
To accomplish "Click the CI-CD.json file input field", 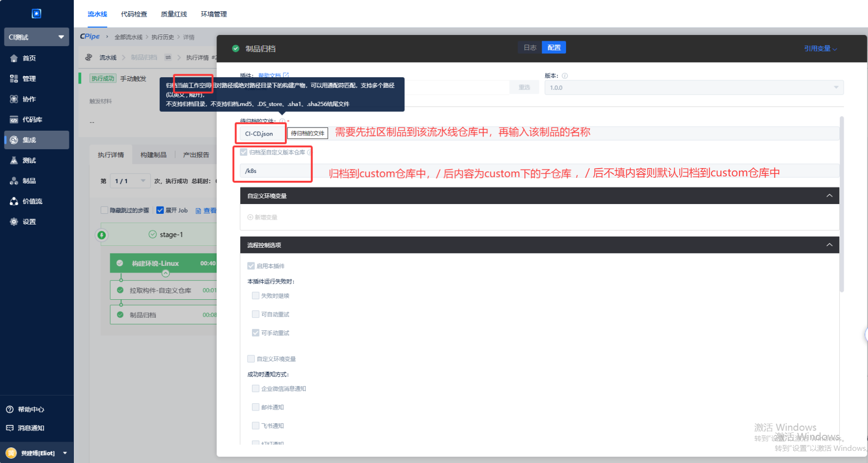I will pyautogui.click(x=261, y=134).
